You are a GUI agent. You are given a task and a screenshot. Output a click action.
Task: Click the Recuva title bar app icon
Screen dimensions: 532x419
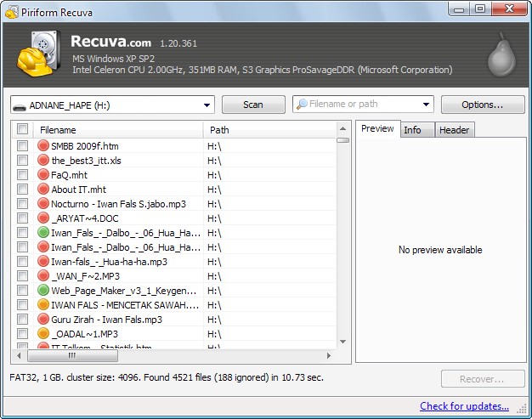tap(12, 13)
